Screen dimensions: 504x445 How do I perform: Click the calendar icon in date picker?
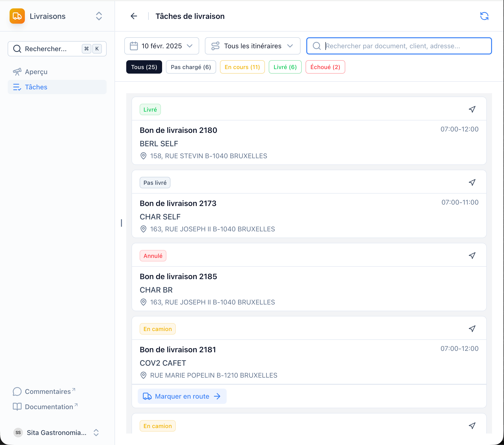pyautogui.click(x=134, y=46)
